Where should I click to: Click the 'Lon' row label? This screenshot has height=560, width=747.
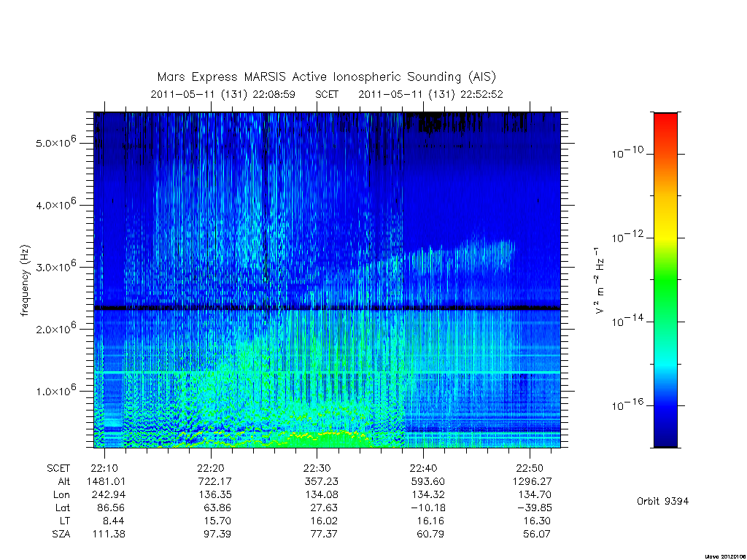point(61,495)
